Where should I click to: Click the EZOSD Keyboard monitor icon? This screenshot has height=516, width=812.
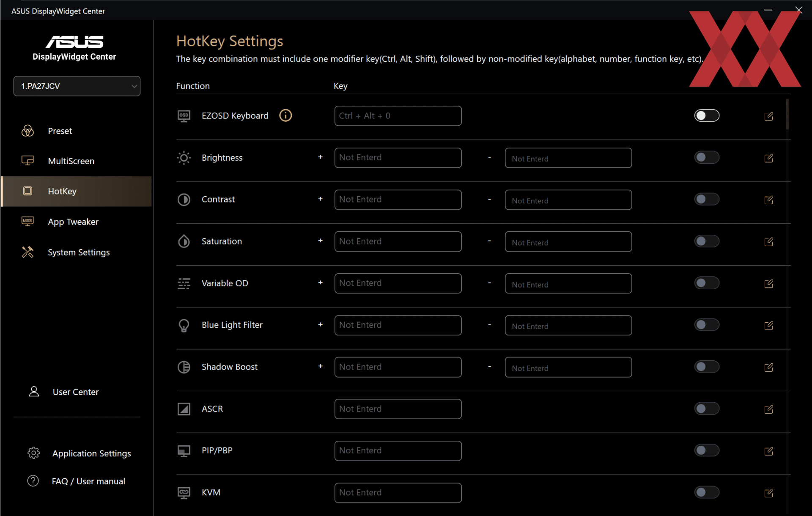tap(184, 116)
